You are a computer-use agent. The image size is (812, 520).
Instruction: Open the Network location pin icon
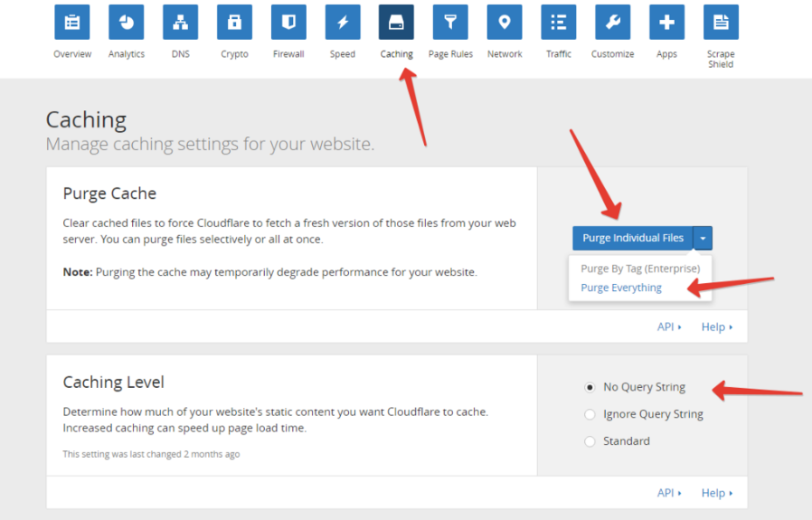pyautogui.click(x=505, y=23)
